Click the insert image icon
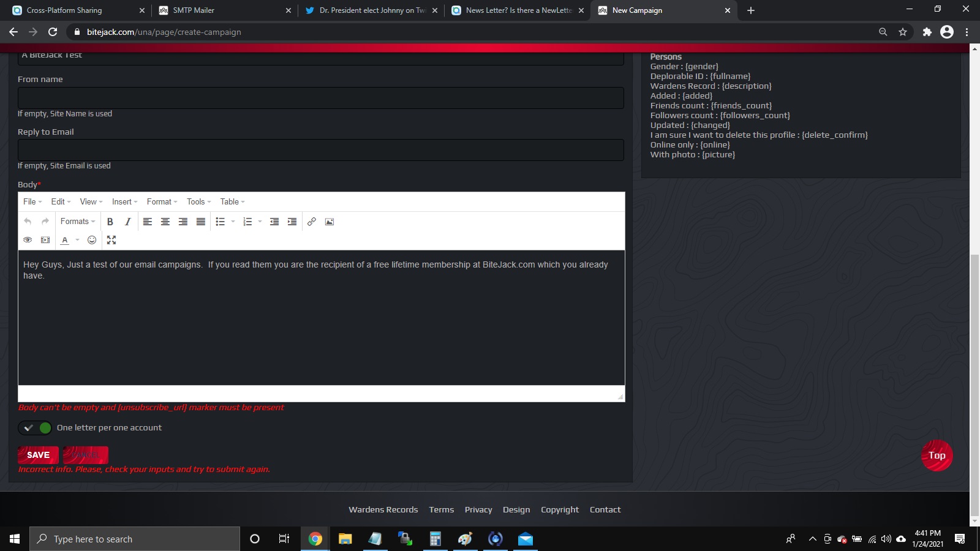 (x=330, y=222)
